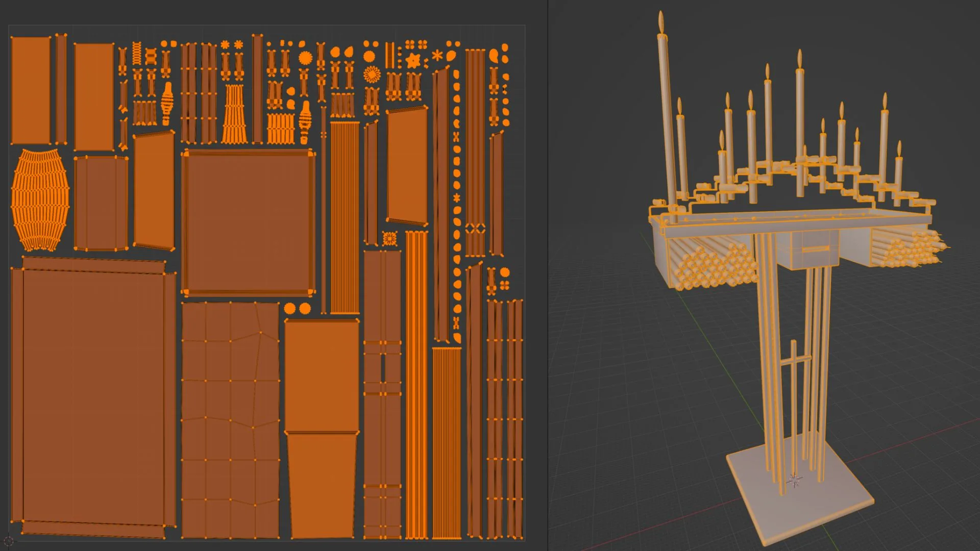Click the 2D cursor in UV editor corner

(9, 541)
